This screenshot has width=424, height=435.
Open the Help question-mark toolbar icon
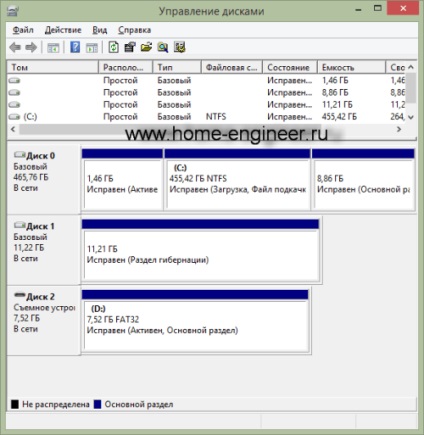click(75, 47)
